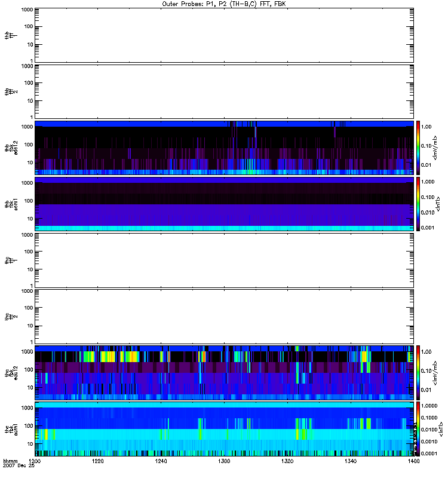The width and height of the screenshot is (448, 478).
Task: Click the "0.100" value on thb scm1 color bar
Action: [428, 197]
